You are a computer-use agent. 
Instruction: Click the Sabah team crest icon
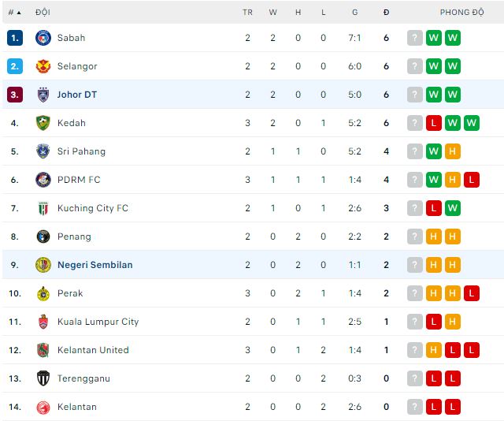click(x=43, y=38)
